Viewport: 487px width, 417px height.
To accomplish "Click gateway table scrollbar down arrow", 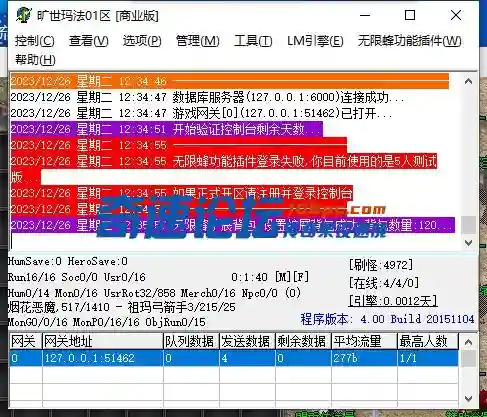I will point(468,398).
